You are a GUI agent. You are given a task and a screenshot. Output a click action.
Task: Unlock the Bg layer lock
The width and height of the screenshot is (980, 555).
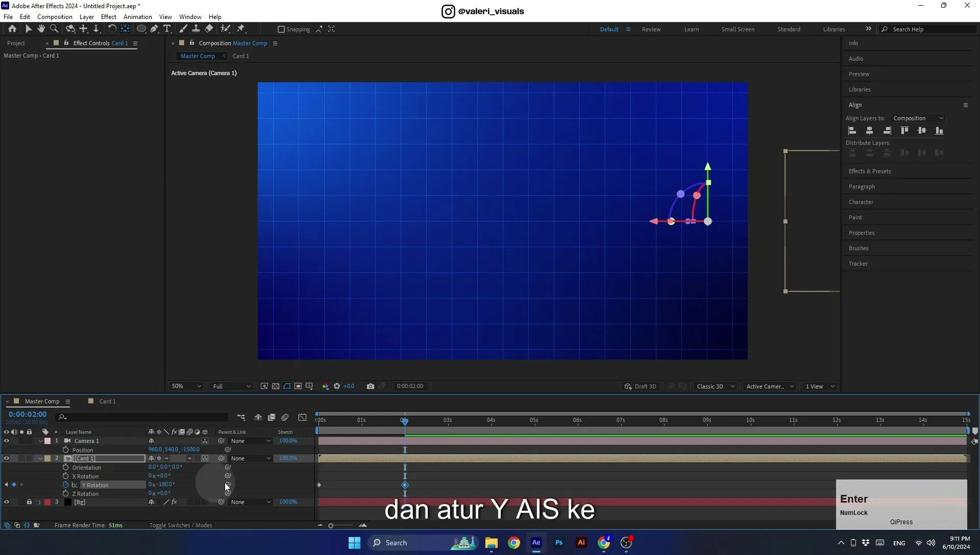pos(29,502)
